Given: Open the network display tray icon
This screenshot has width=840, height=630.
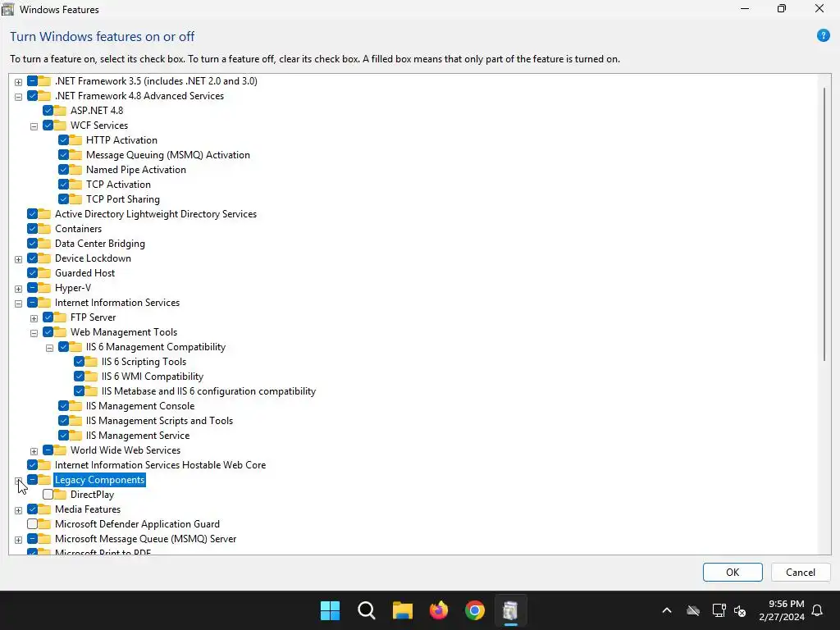Looking at the screenshot, I should click(718, 610).
